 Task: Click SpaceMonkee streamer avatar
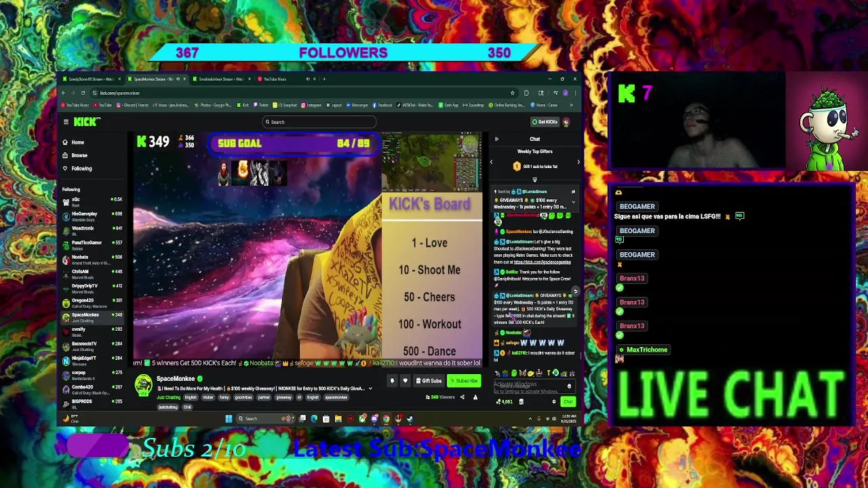144,385
